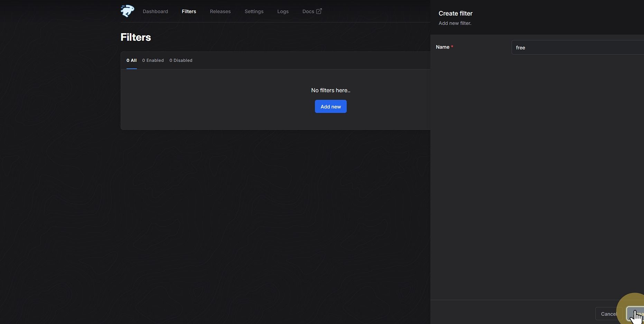This screenshot has height=324, width=644.
Task: Open the Settings page
Action: (x=254, y=11)
